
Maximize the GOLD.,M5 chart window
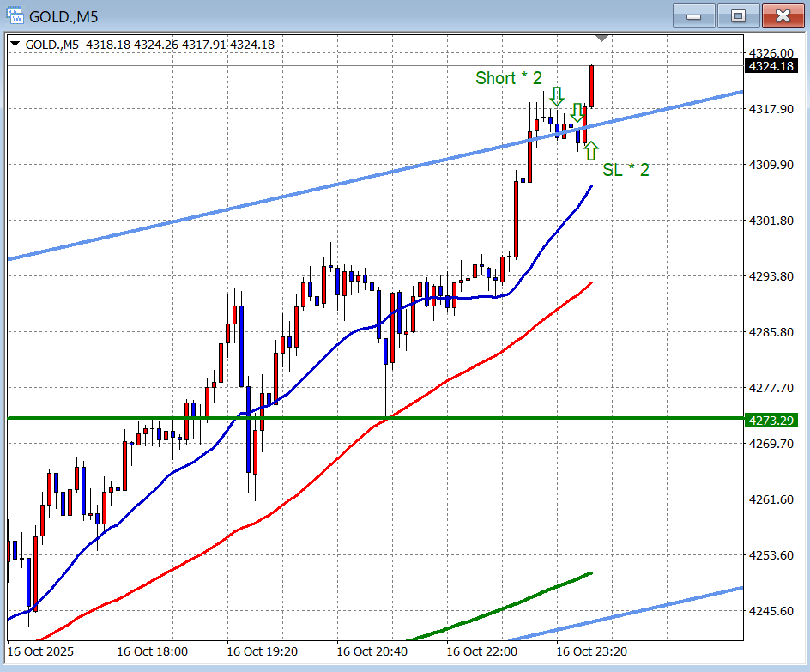(x=738, y=15)
